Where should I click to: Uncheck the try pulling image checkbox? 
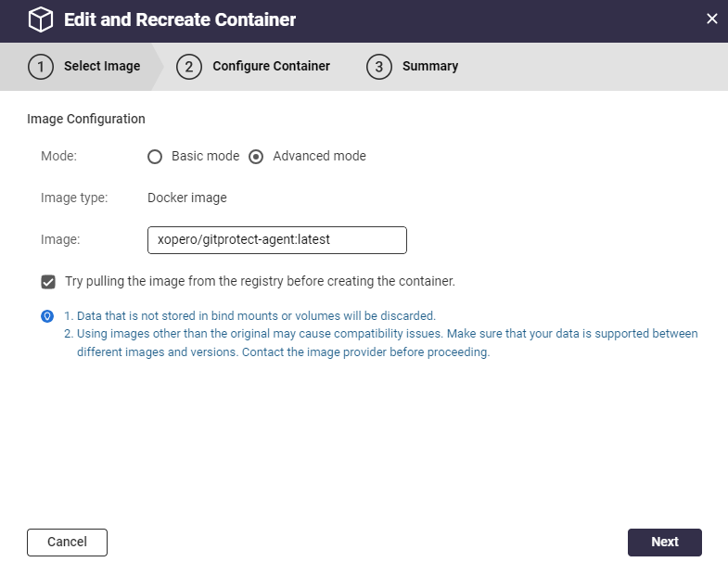(x=48, y=281)
